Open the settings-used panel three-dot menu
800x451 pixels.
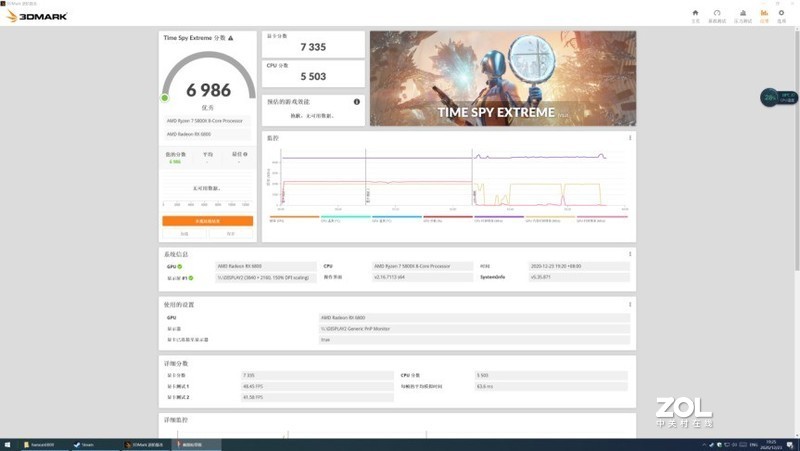pos(630,304)
